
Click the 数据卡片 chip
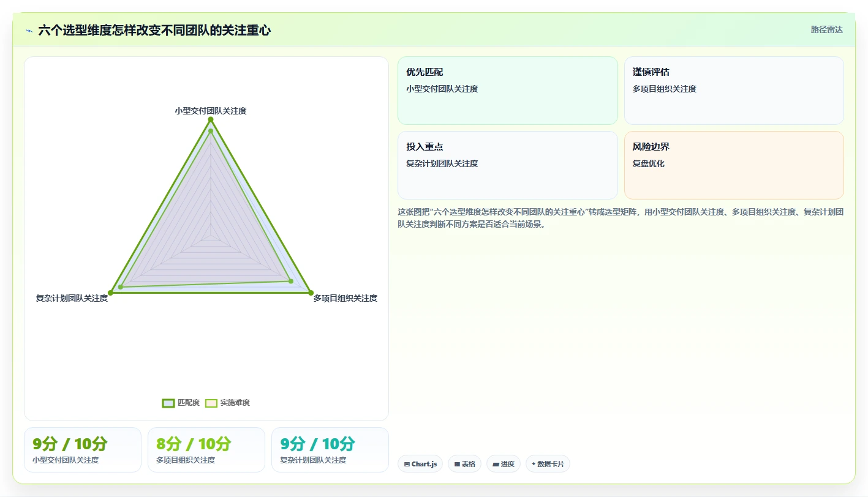[x=548, y=464]
